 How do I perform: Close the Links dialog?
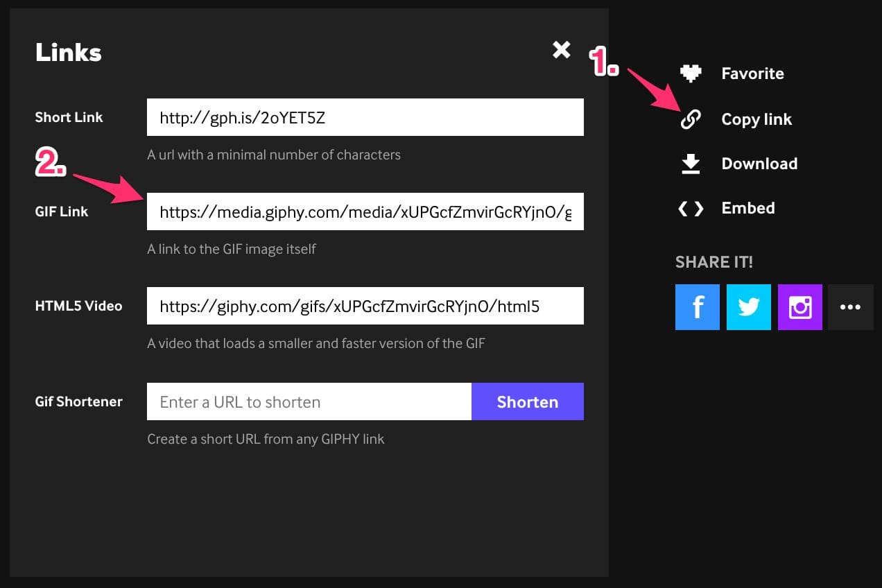[561, 49]
